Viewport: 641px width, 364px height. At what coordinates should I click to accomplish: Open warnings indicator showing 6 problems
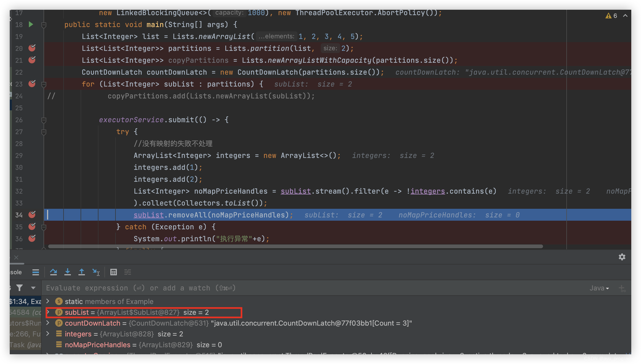point(611,16)
